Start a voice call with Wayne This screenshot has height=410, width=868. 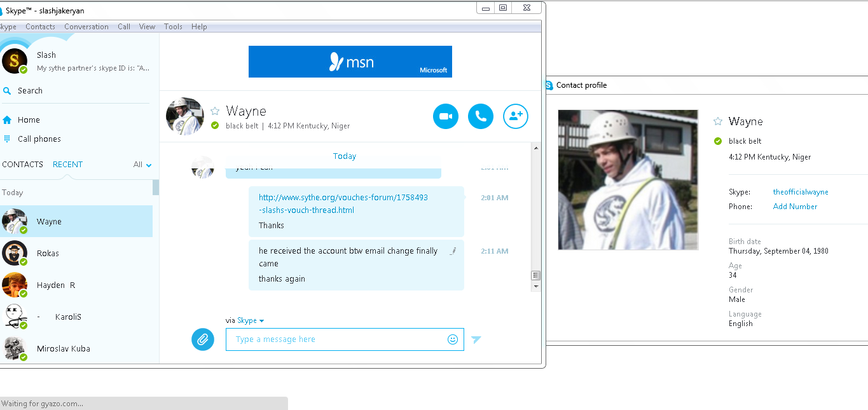pyautogui.click(x=481, y=116)
